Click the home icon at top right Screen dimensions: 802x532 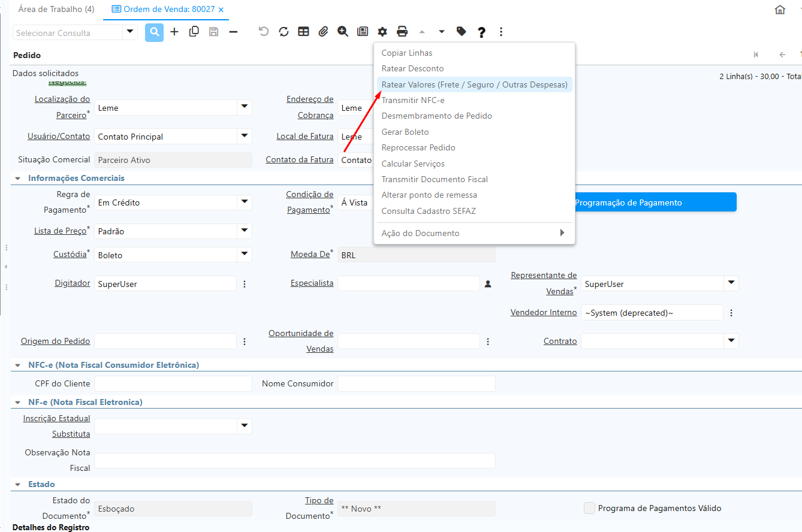point(780,10)
